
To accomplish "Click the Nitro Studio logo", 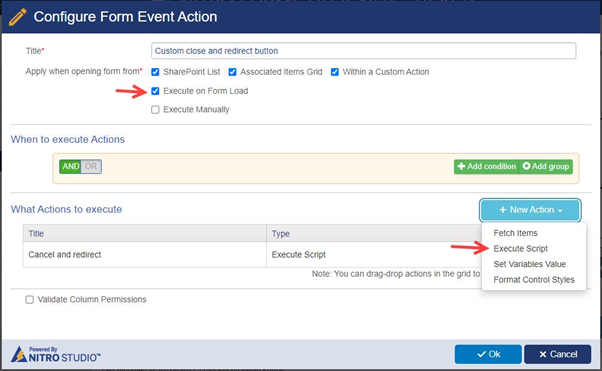I will [x=56, y=354].
